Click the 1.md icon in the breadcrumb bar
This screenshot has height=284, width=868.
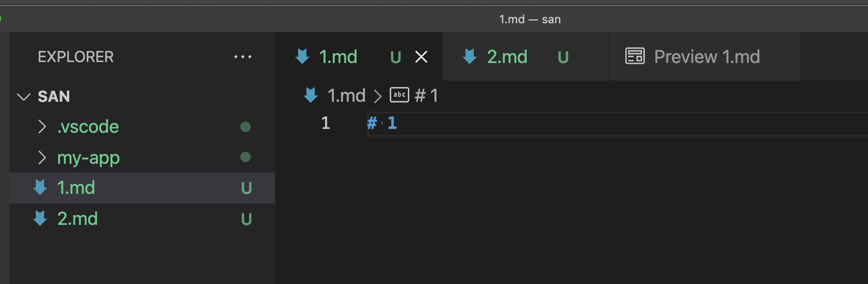[x=310, y=95]
